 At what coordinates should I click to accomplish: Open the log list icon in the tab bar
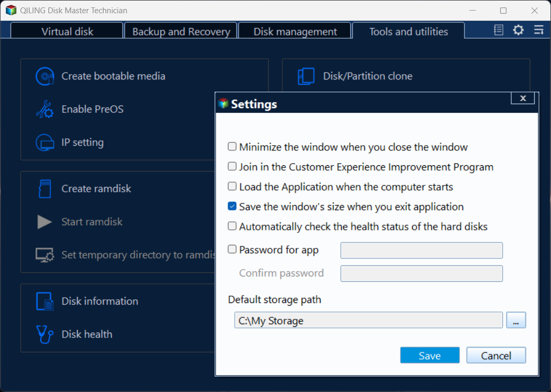pos(499,30)
